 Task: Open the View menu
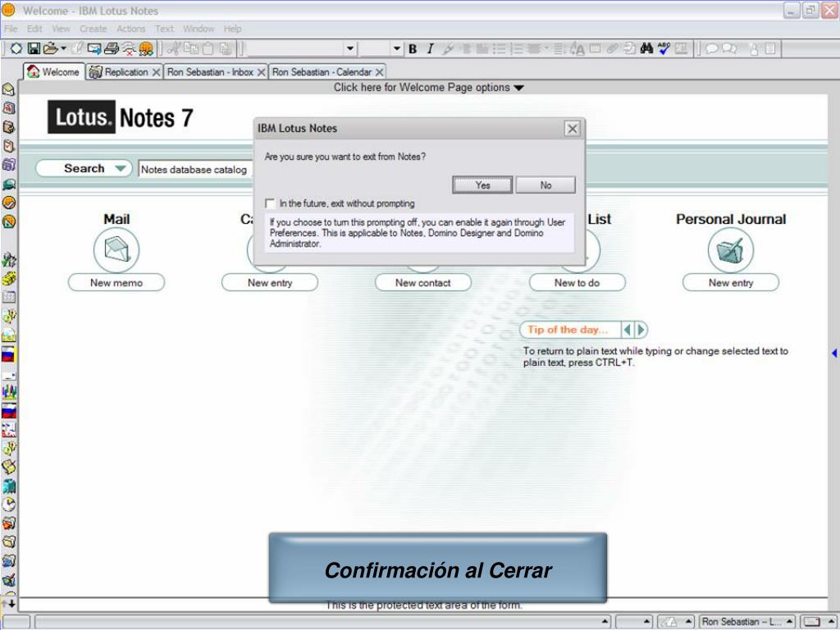pyautogui.click(x=61, y=29)
